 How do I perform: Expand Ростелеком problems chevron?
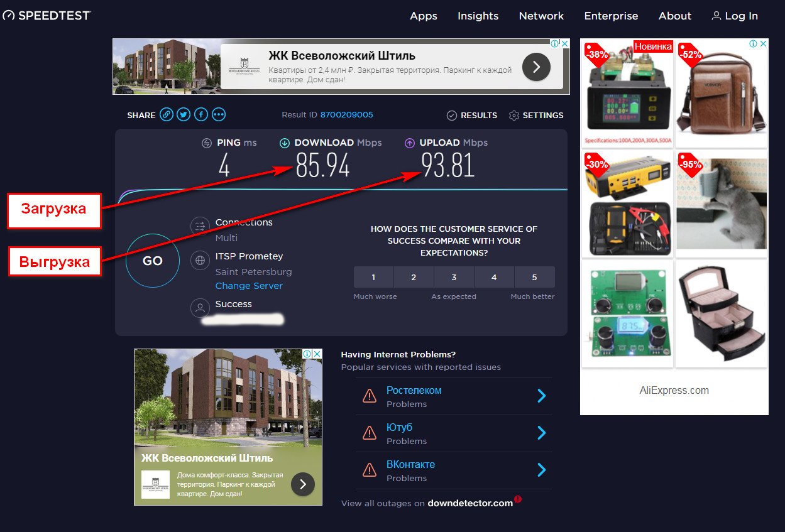click(542, 396)
